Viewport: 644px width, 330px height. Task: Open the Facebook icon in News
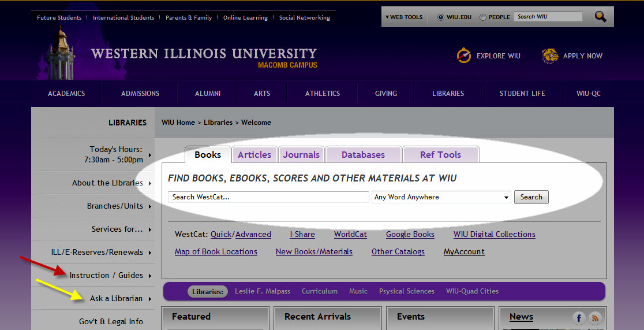579,318
